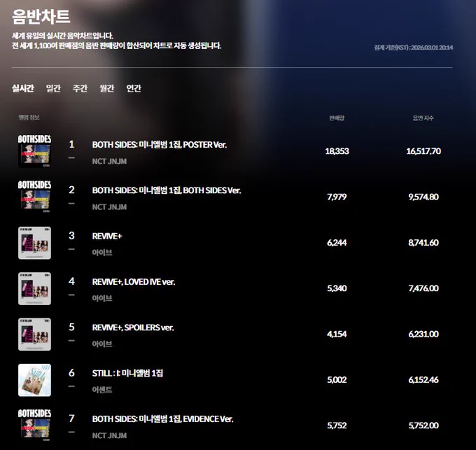Open artist NCT JNJM under rank 2
The height and width of the screenshot is (450, 476).
coord(109,207)
